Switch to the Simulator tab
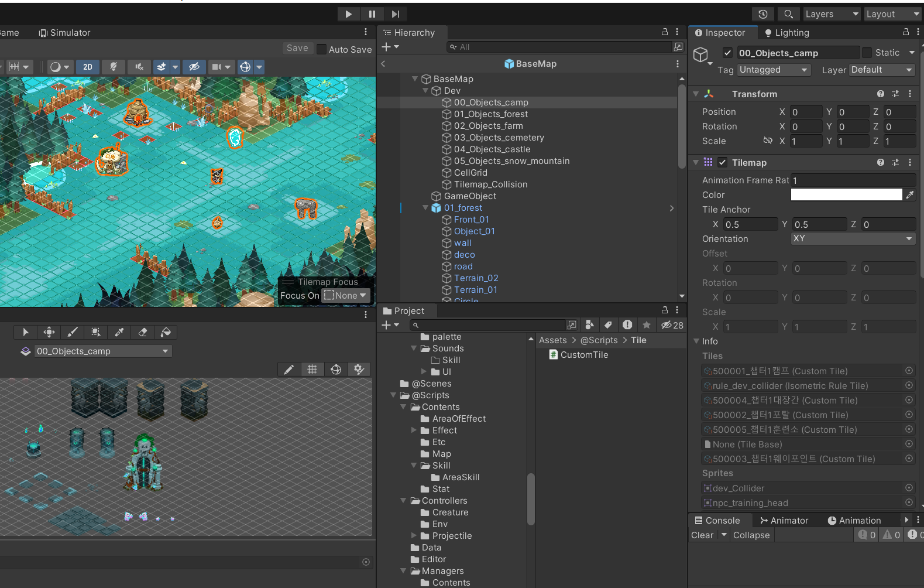Screen dimensions: 924x588 click(x=64, y=33)
